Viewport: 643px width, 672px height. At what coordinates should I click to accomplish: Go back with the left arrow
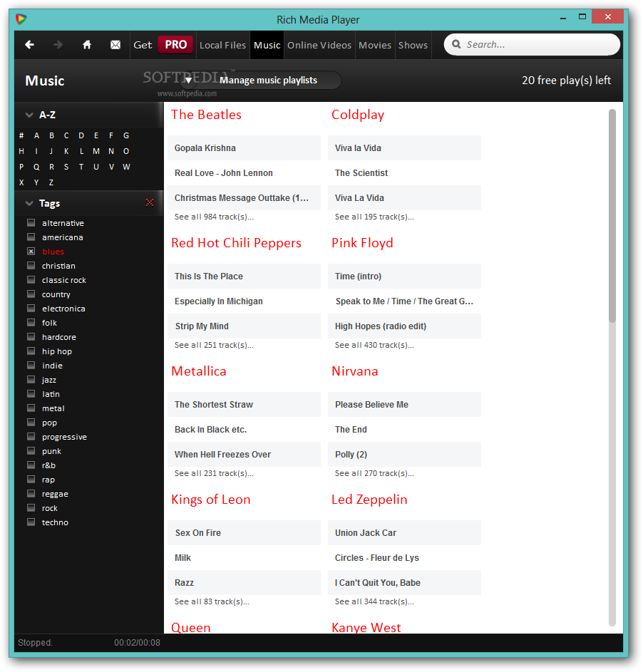point(29,45)
